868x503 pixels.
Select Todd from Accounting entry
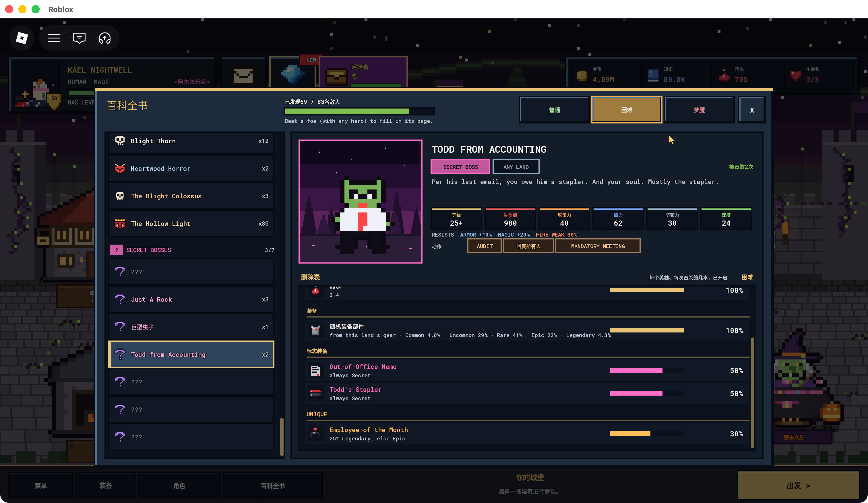tap(191, 355)
